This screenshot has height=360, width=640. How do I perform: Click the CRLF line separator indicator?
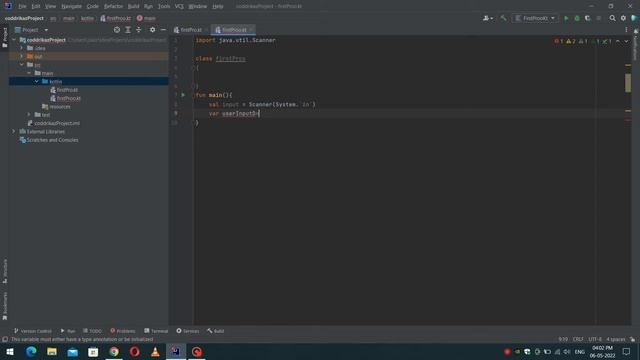click(578, 339)
